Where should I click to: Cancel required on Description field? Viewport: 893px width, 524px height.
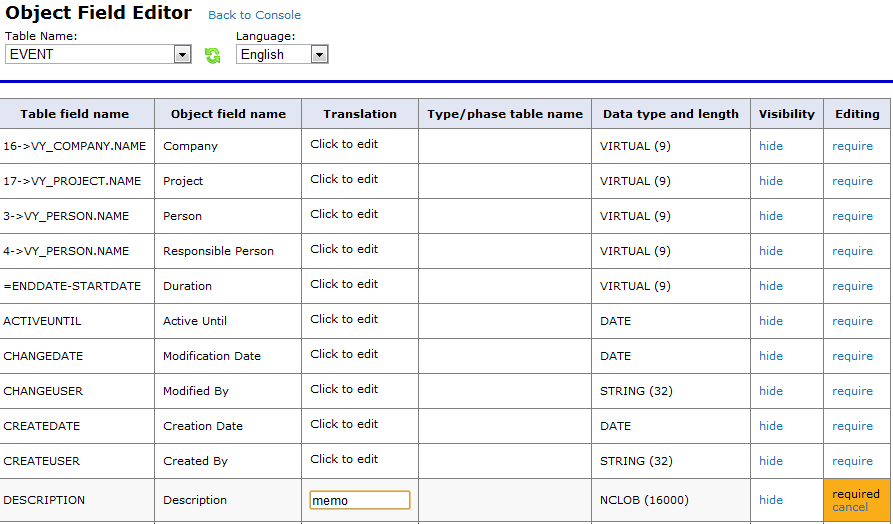[850, 507]
